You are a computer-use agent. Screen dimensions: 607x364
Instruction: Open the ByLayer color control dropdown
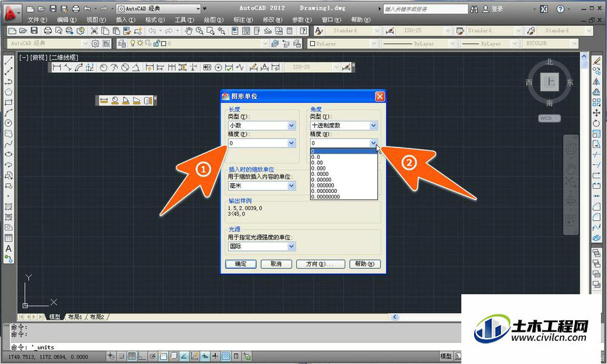coord(342,44)
